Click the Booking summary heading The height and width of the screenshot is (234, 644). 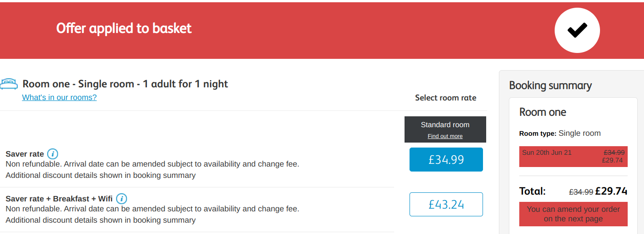click(x=550, y=86)
